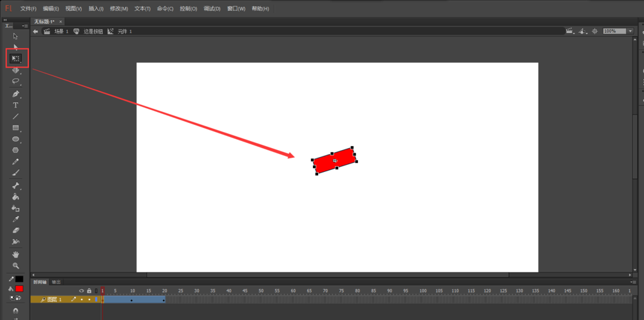This screenshot has width=644, height=320.
Task: Go to 这是按钮 symbol in breadcrumb
Action: click(93, 31)
